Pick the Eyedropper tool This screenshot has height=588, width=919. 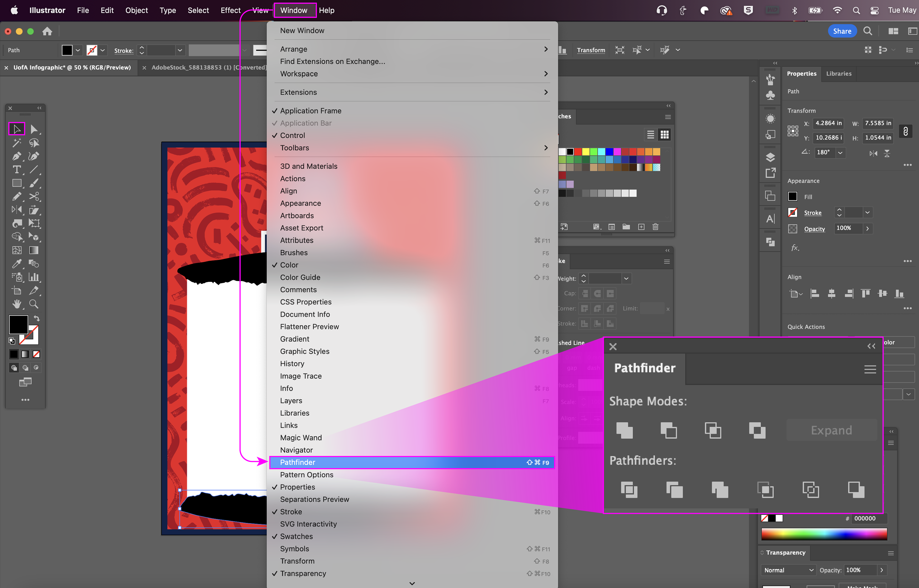16,263
